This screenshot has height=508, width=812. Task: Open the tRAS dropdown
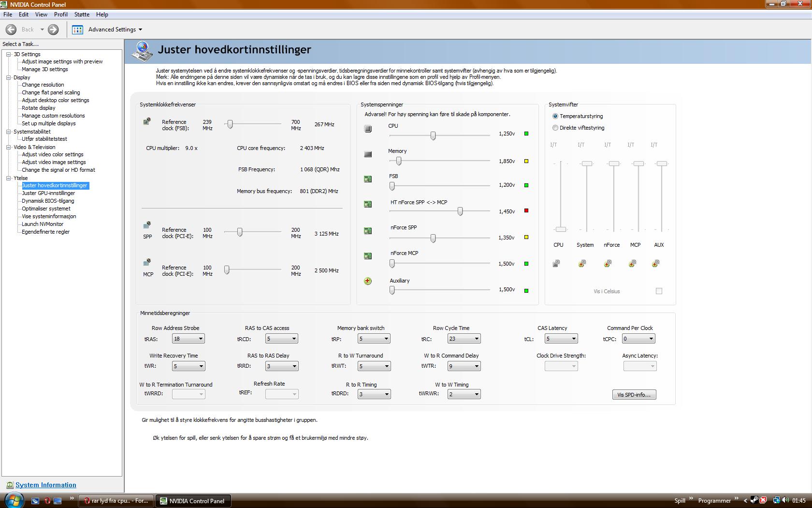[x=188, y=339]
